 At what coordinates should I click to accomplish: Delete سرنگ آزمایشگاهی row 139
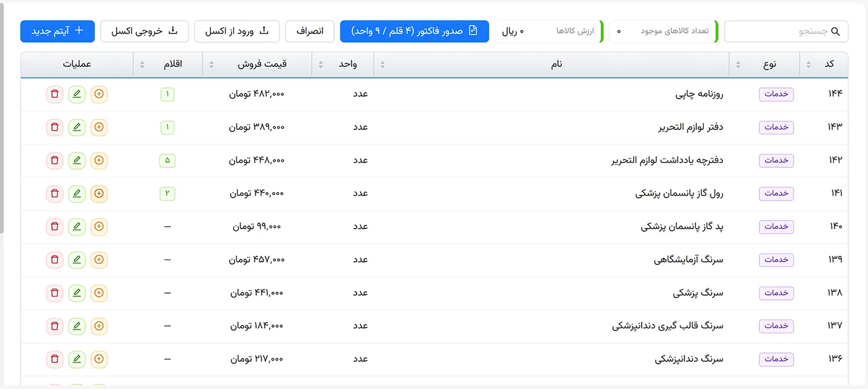coord(55,260)
